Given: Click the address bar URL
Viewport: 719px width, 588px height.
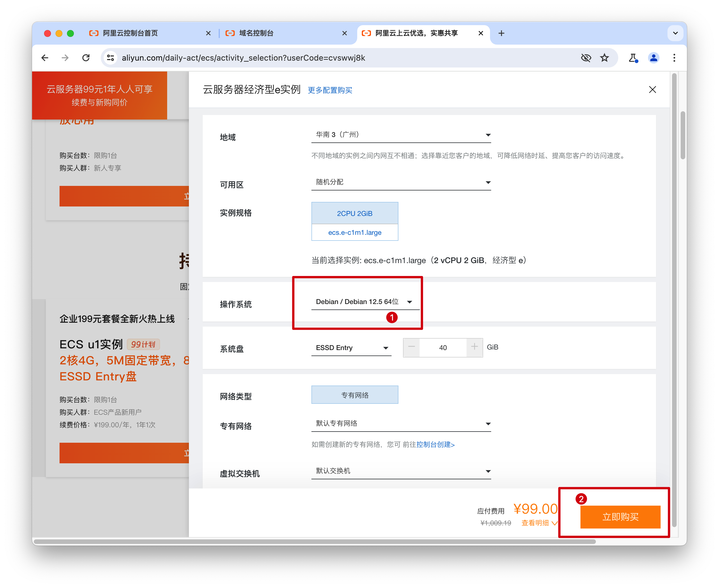Looking at the screenshot, I should point(243,58).
